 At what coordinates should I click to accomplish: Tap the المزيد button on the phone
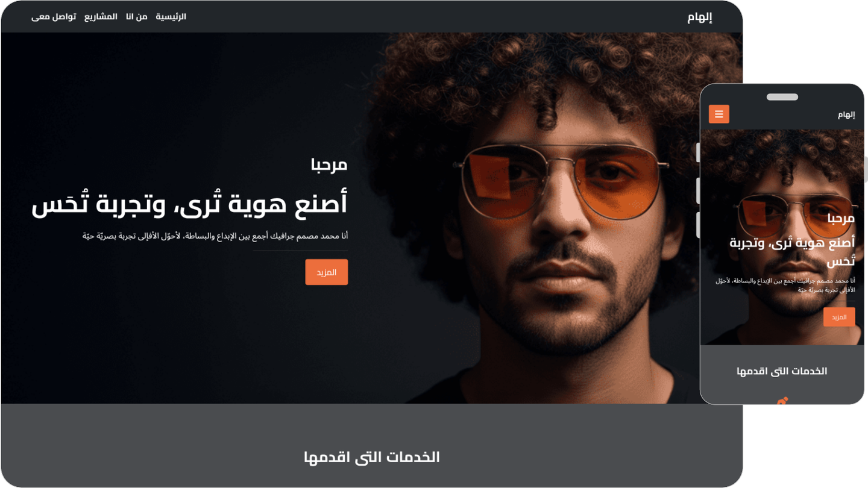coord(839,317)
